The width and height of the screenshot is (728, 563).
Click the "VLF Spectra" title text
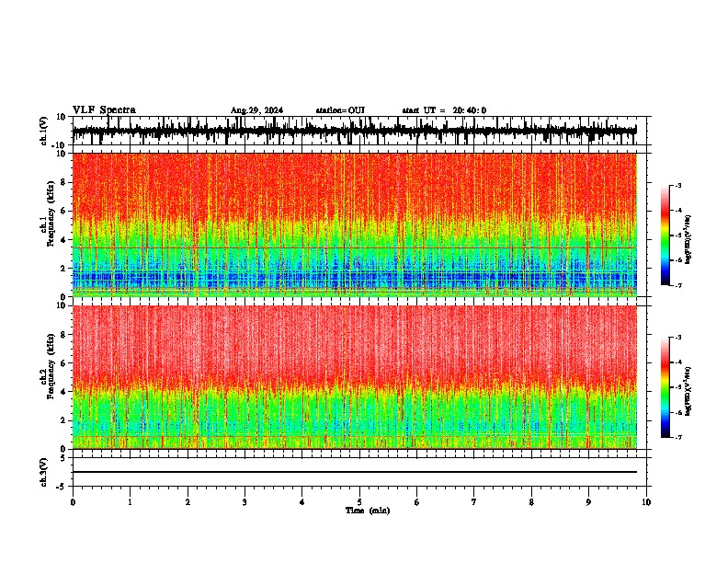(104, 110)
